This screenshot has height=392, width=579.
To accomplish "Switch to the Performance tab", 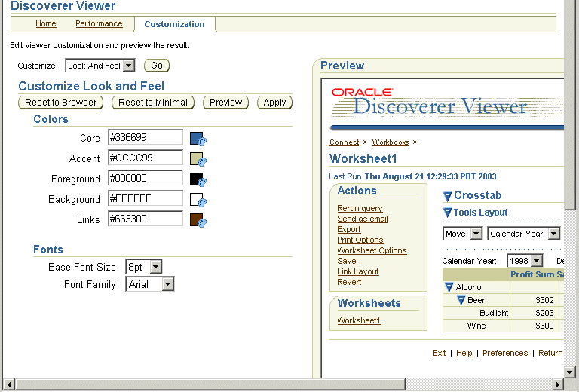I will (x=99, y=23).
